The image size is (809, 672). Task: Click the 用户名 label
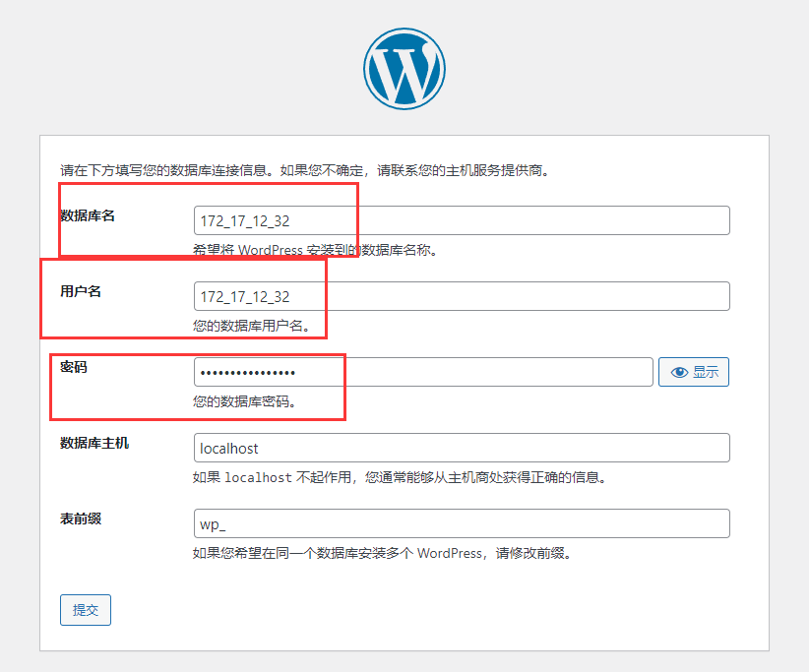click(x=81, y=291)
